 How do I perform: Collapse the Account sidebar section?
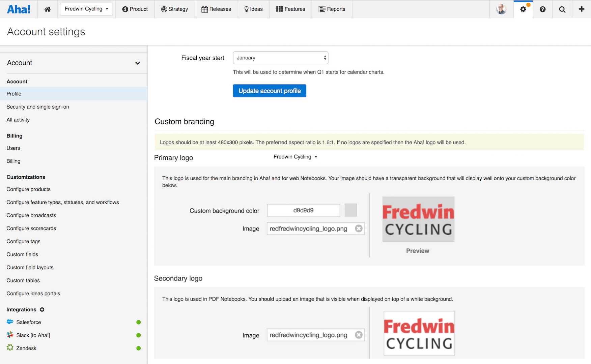coord(138,63)
